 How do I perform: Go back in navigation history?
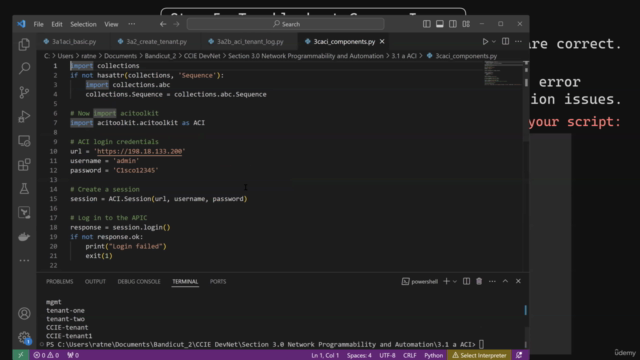(x=163, y=24)
